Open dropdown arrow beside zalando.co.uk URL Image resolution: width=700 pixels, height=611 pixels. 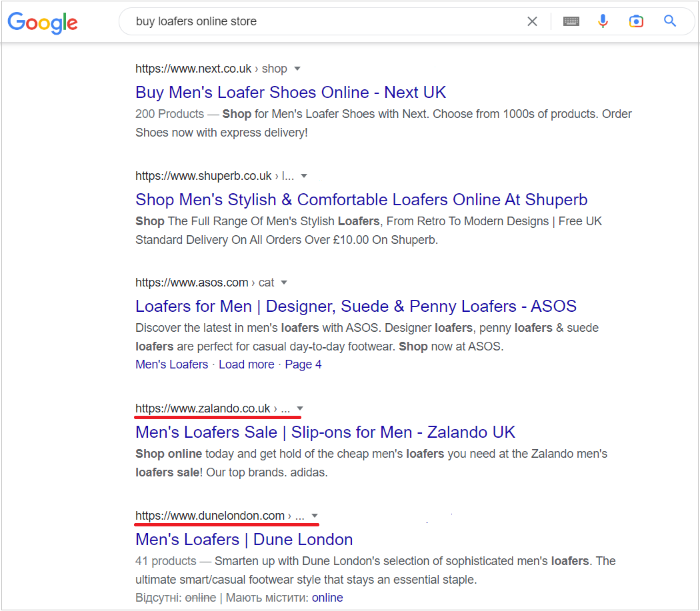coord(300,408)
